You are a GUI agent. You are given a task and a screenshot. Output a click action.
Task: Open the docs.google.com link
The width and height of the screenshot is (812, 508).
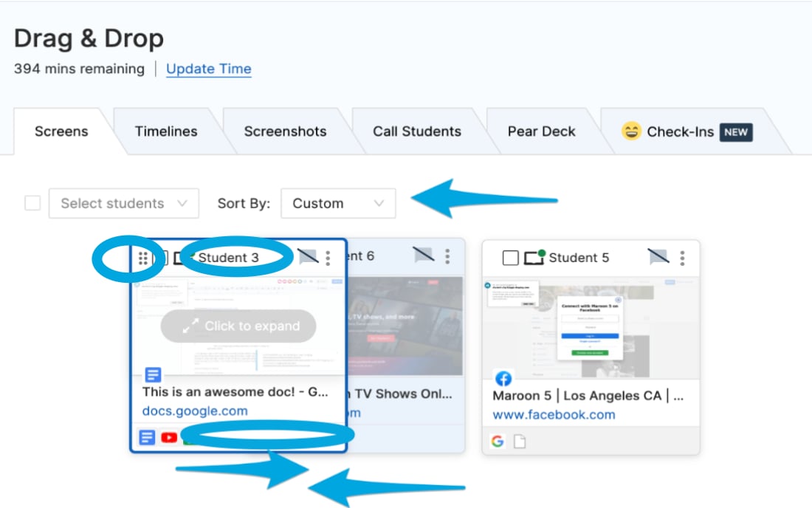pyautogui.click(x=195, y=411)
